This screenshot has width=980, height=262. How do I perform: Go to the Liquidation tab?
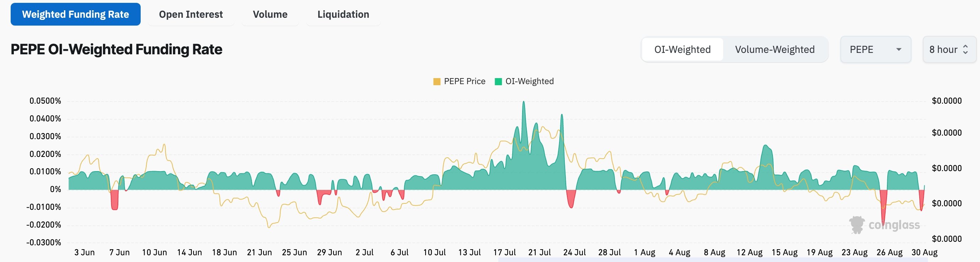(x=343, y=15)
